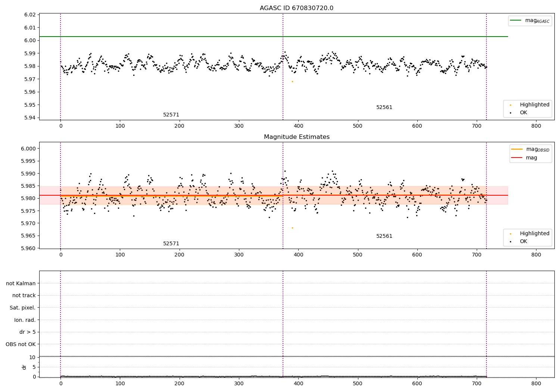Click the 6.02 y-tick in top plot

pyautogui.click(x=30, y=15)
